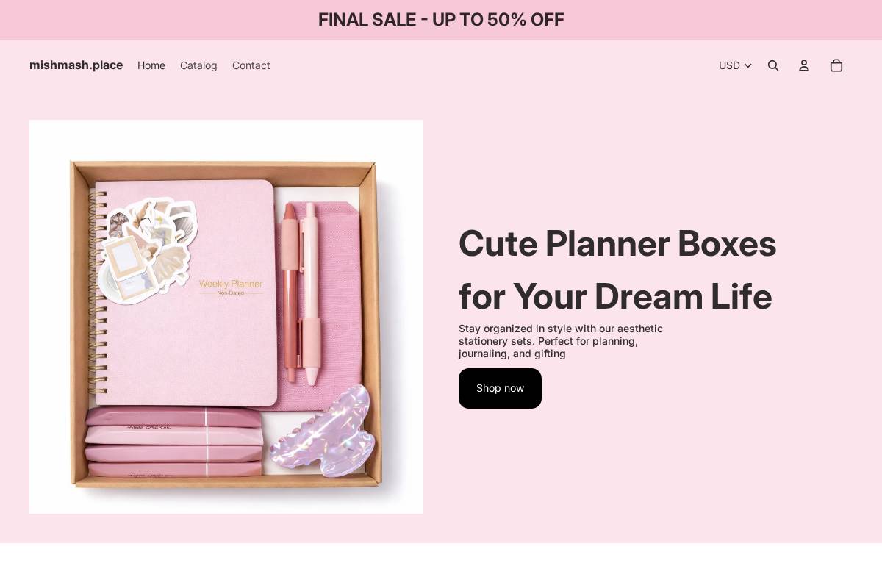
Task: Click the Cute Planner Boxes heading
Action: click(617, 270)
